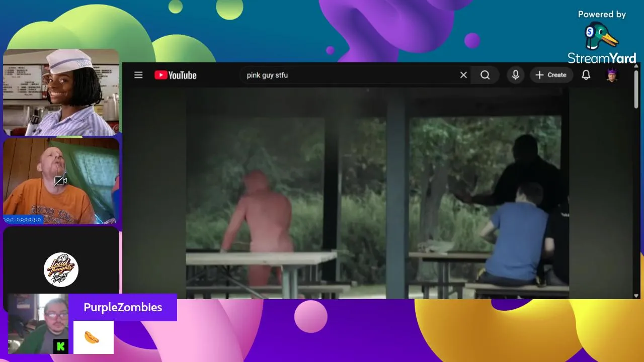Open the account avatar menu
The width and height of the screenshot is (644, 362).
(612, 75)
